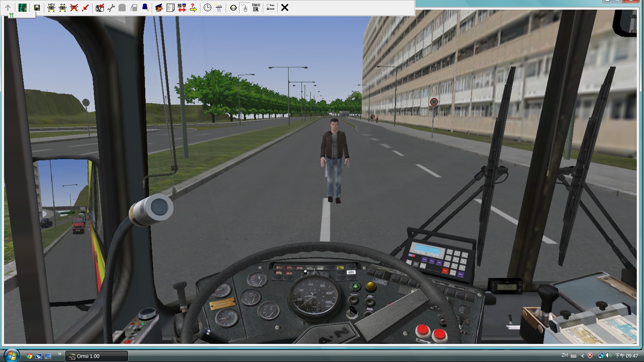The image size is (644, 362).
Task: Toggle the PC driver swap icon
Action: click(182, 8)
